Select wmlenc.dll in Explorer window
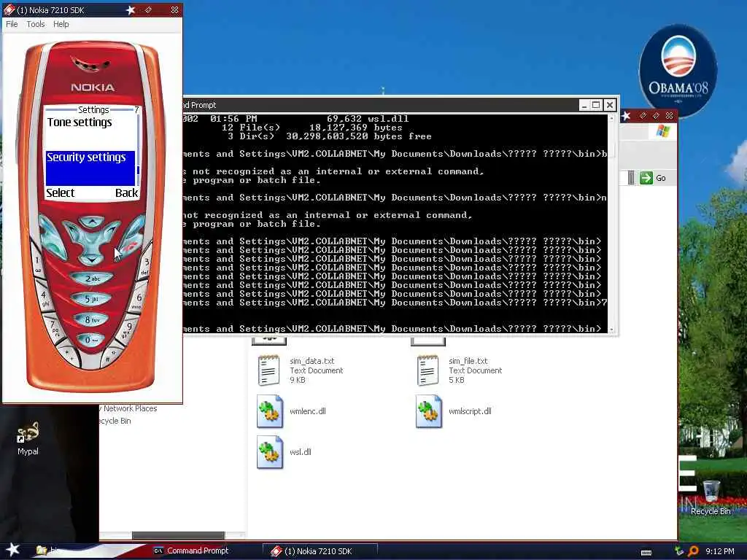This screenshot has height=560, width=747. tap(292, 411)
